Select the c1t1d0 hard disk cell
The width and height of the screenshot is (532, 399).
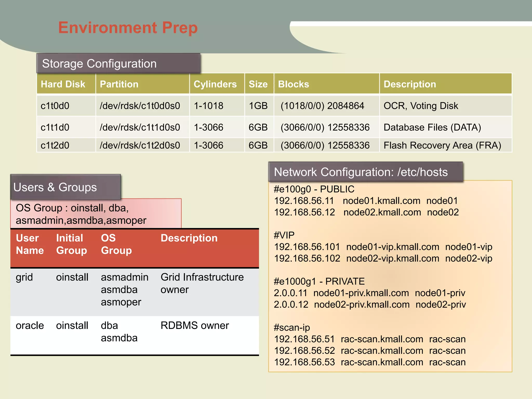point(66,127)
